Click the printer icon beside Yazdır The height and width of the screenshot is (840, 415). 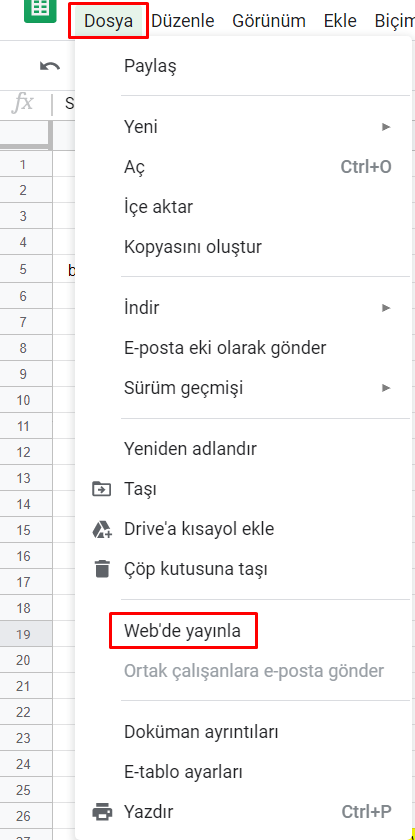[x=102, y=812]
